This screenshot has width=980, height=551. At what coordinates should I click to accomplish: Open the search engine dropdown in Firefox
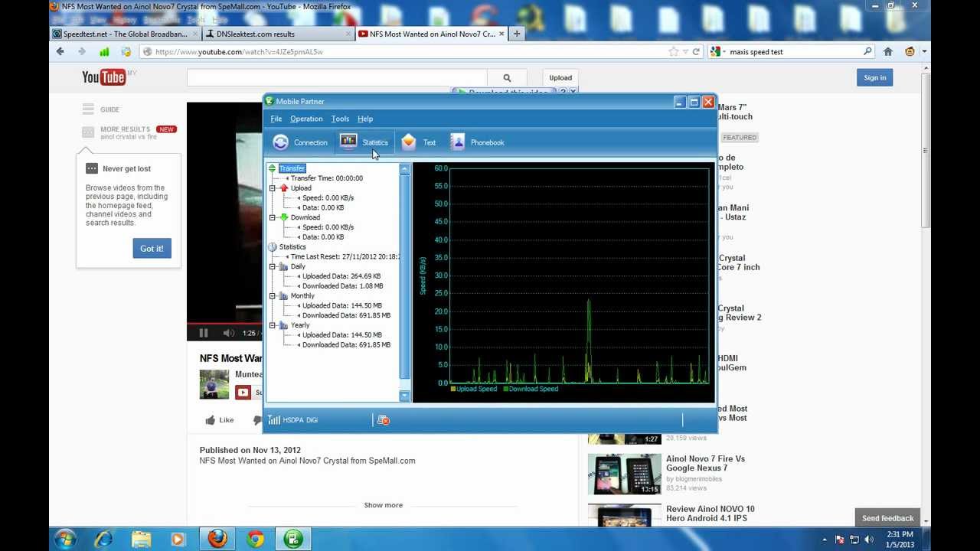tap(717, 51)
